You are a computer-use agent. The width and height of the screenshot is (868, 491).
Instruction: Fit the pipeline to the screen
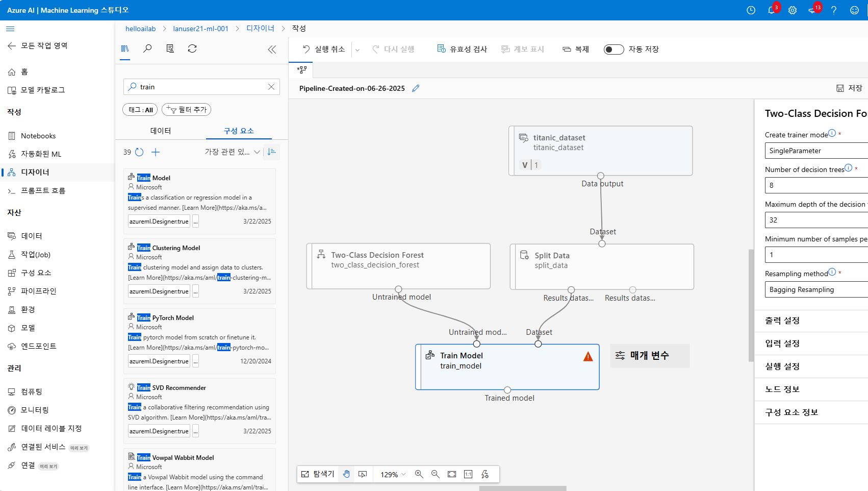pos(451,474)
